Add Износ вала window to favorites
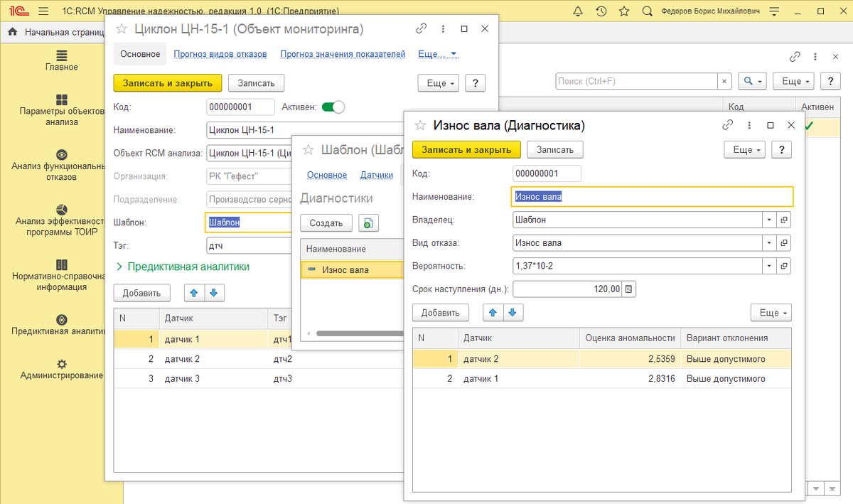Screen dimensions: 853x504 click(419, 125)
